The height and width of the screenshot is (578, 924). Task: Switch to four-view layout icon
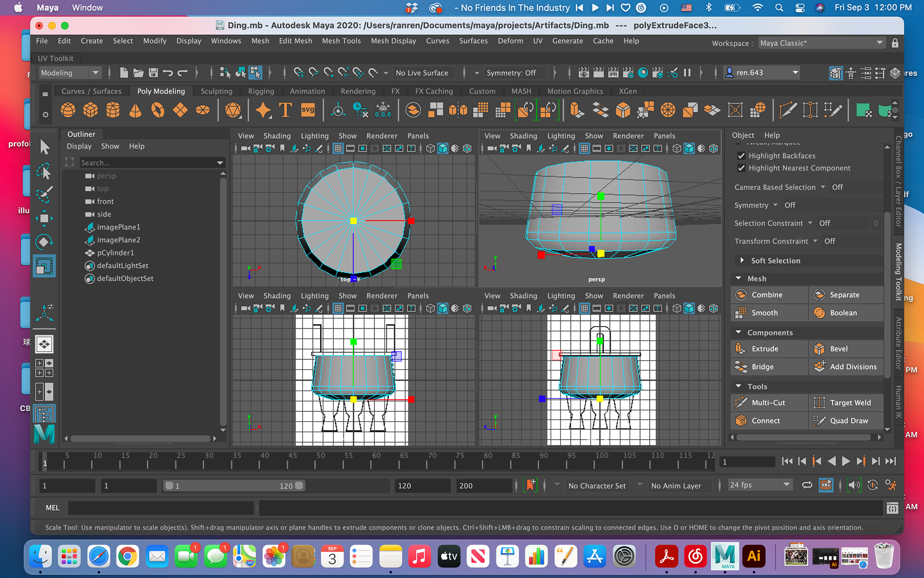coord(44,368)
